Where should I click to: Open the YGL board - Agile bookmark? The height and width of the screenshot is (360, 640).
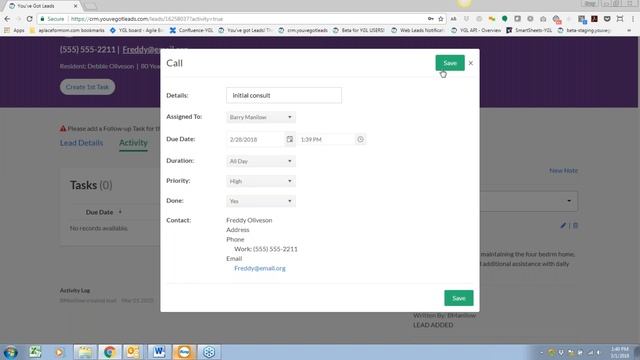pyautogui.click(x=137, y=30)
